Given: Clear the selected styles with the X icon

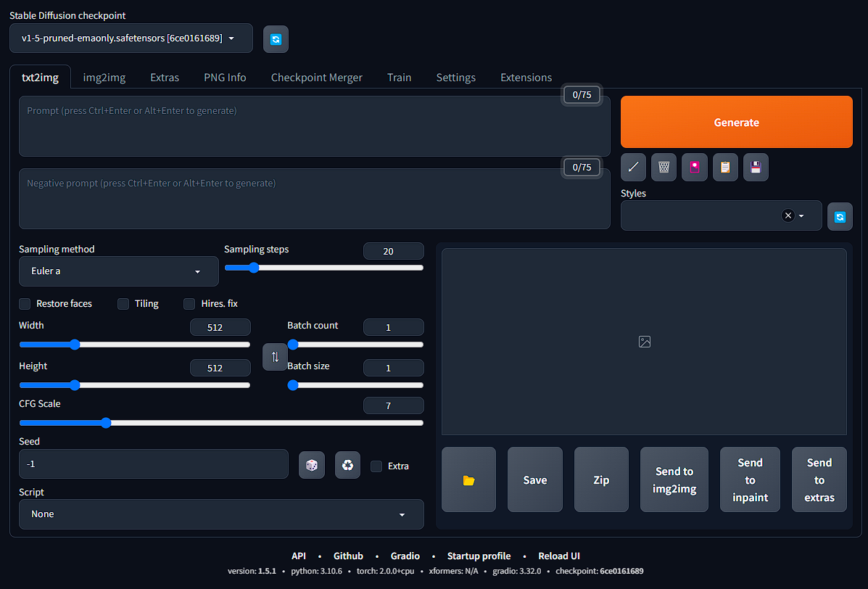Looking at the screenshot, I should [x=788, y=215].
